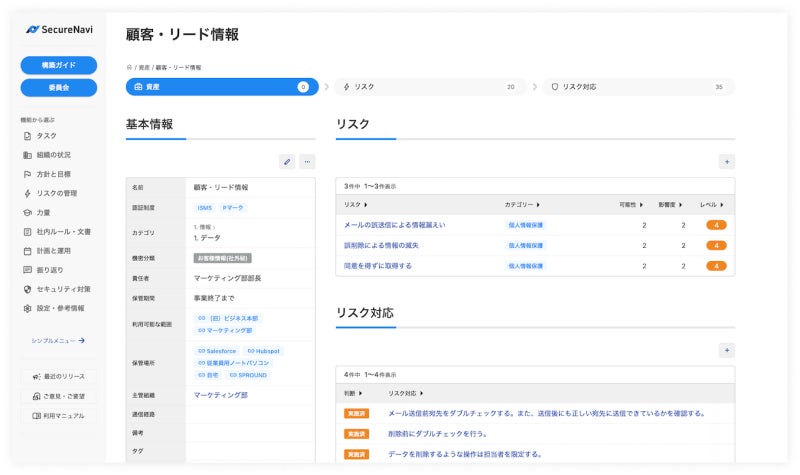800x475 pixels.
Task: Select the 資産 step tab
Action: coord(222,87)
